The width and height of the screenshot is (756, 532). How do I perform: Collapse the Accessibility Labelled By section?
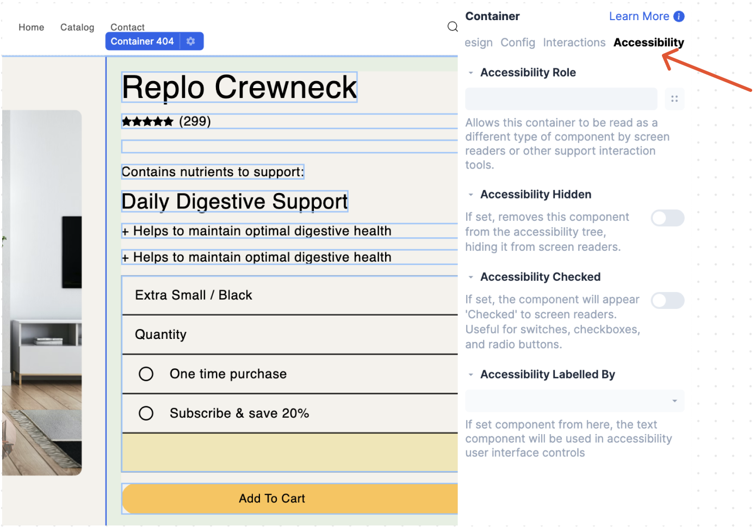click(471, 375)
